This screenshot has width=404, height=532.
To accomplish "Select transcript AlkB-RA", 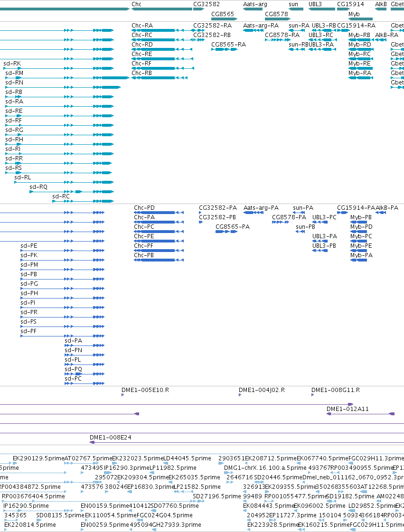I will tap(387, 35).
